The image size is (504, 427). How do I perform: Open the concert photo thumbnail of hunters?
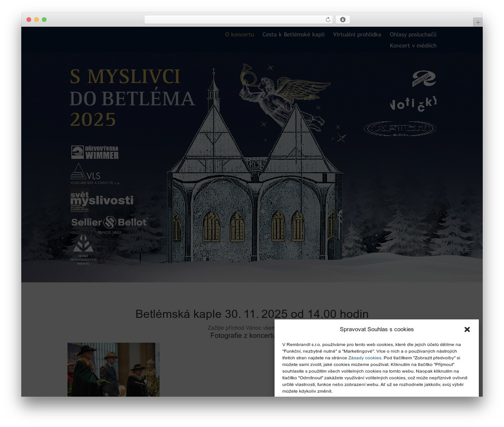tap(113, 369)
